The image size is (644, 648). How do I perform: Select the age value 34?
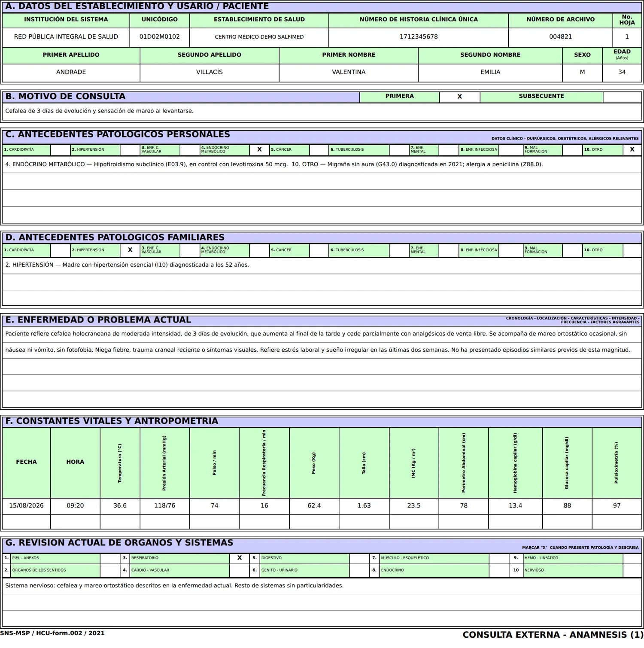click(622, 73)
